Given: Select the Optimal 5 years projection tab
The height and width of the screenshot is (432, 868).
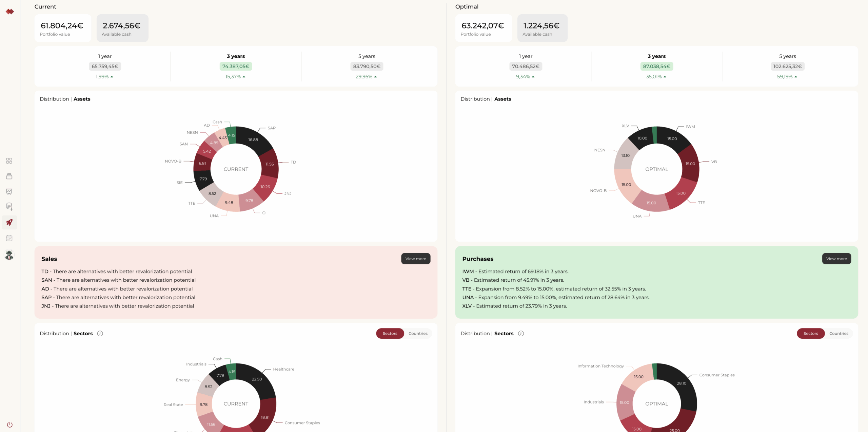Looking at the screenshot, I should [787, 66].
